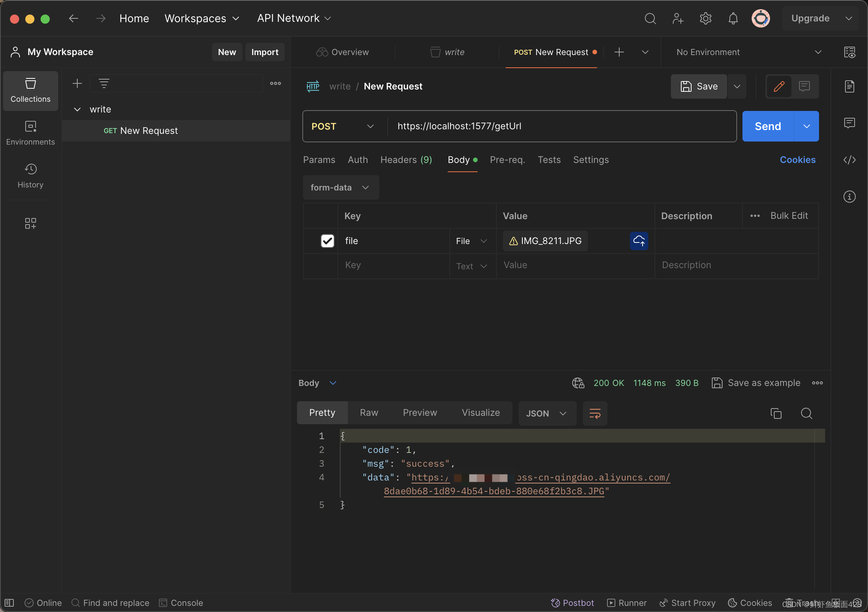Image resolution: width=868 pixels, height=612 pixels.
Task: Open Code snippet icon in right sidebar
Action: coord(849,160)
